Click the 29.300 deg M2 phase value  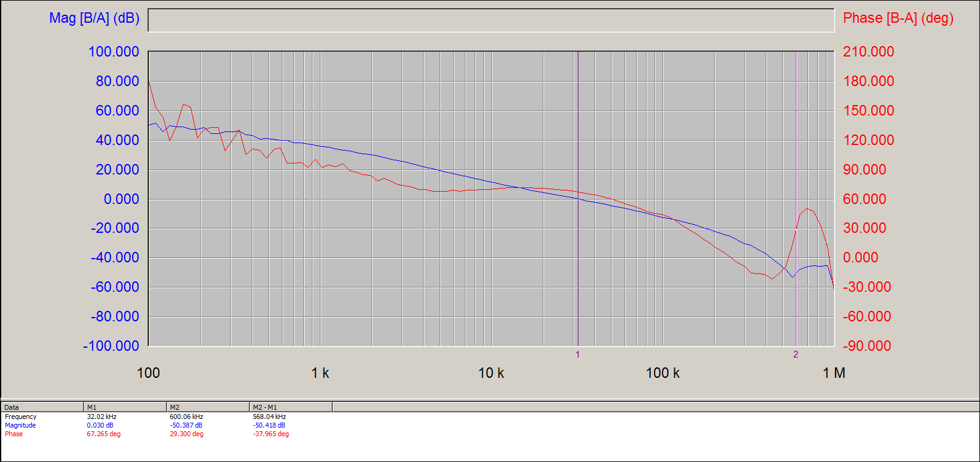(187, 434)
